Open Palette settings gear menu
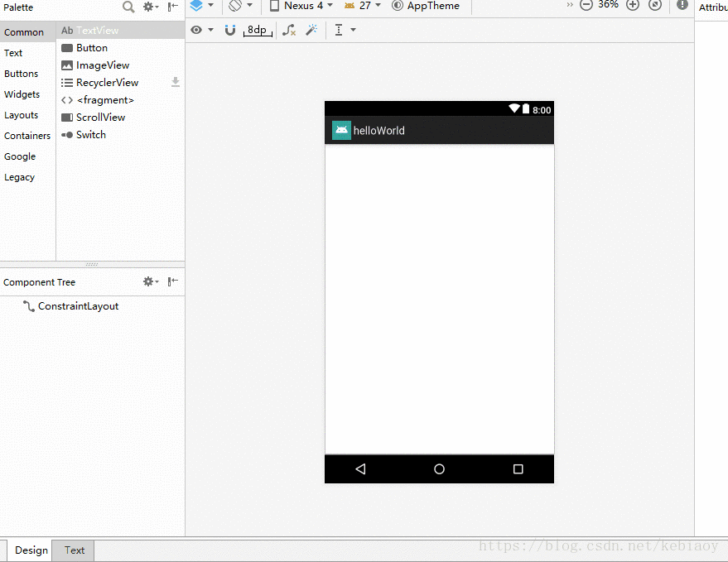Image resolution: width=728 pixels, height=562 pixels. (x=151, y=7)
